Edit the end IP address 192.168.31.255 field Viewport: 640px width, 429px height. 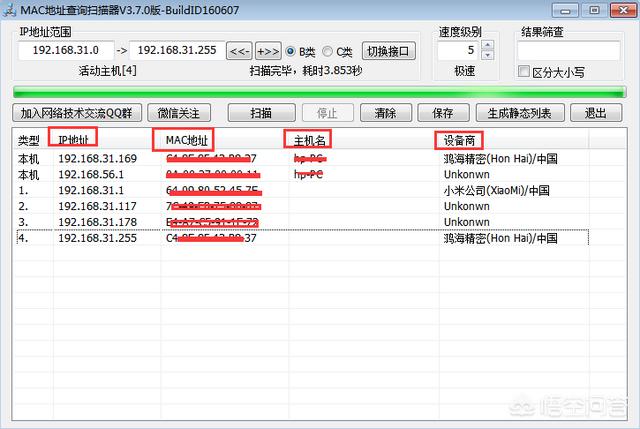(177, 51)
